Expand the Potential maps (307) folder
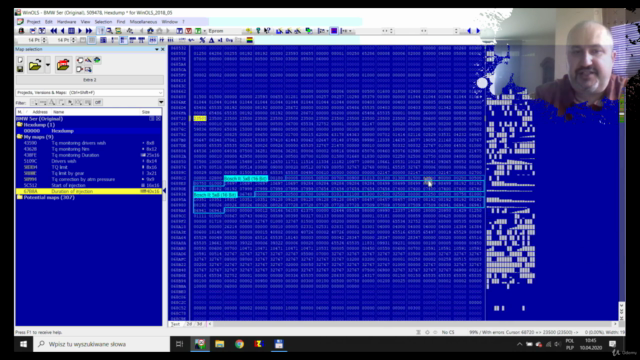Screen dimensions: 640x360 pyautogui.click(x=19, y=197)
